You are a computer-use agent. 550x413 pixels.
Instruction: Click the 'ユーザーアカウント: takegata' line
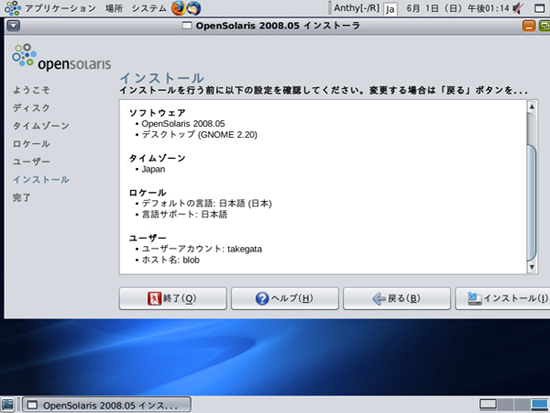(202, 249)
